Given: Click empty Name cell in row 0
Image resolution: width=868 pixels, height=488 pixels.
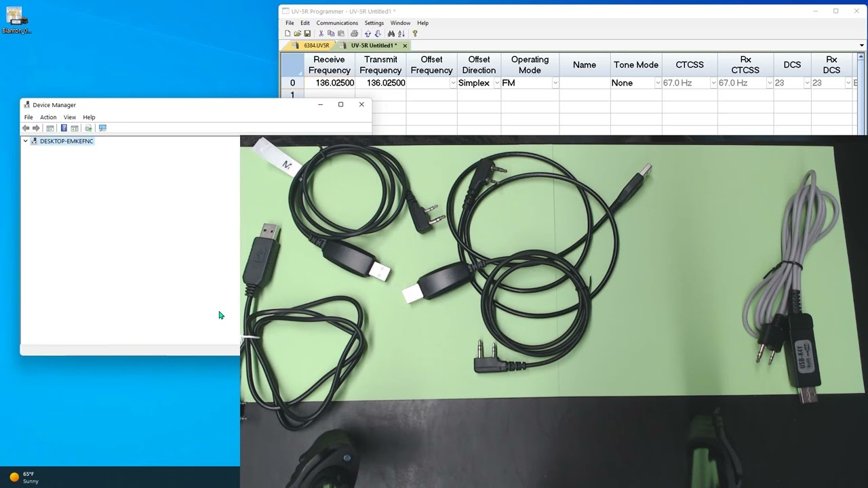Looking at the screenshot, I should point(585,83).
